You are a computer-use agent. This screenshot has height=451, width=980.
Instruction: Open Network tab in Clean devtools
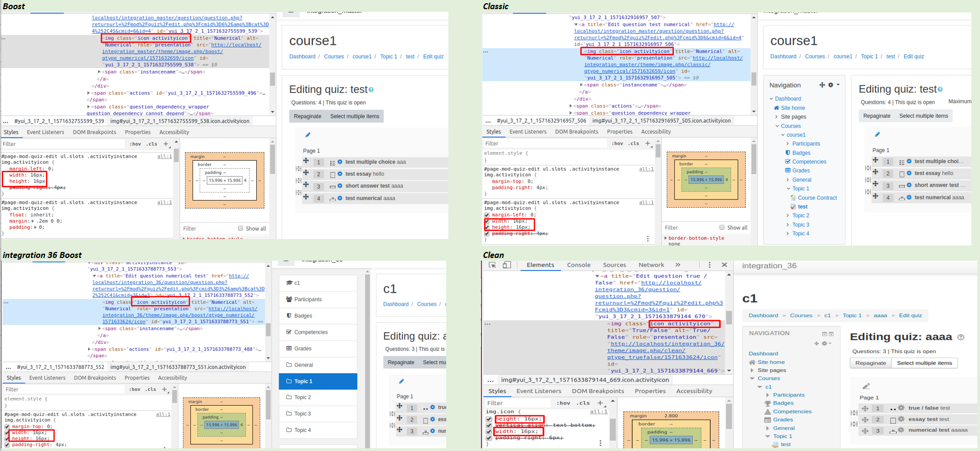(651, 265)
